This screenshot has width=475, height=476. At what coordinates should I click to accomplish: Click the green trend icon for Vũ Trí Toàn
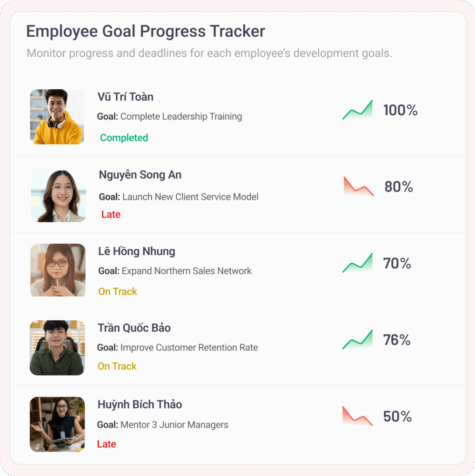click(358, 110)
